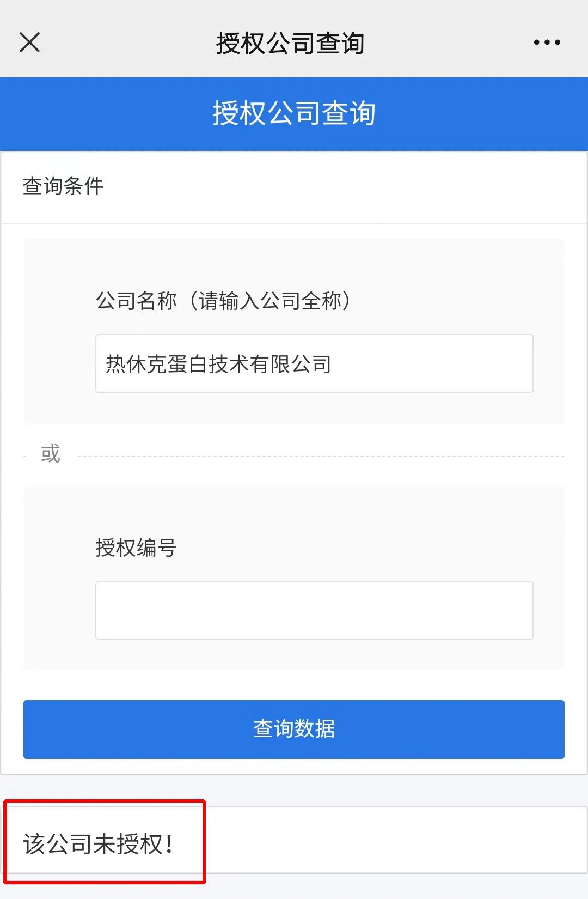Close the page with the X icon
The width and height of the screenshot is (588, 899).
point(29,42)
